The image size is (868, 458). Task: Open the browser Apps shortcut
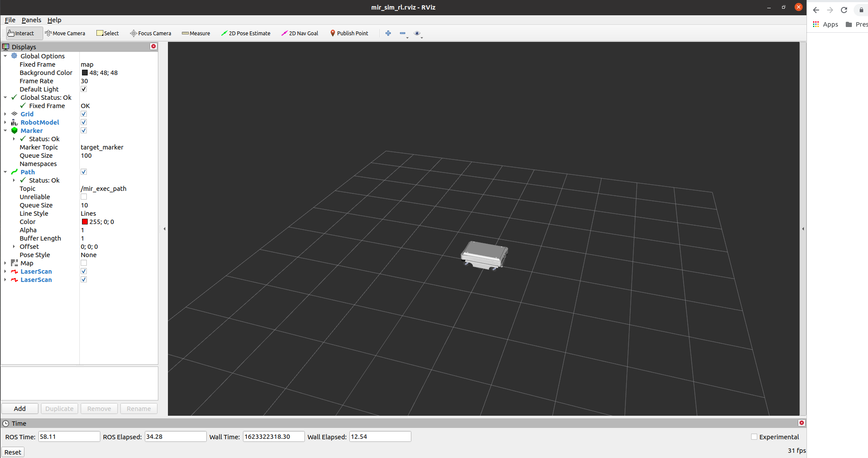point(825,24)
